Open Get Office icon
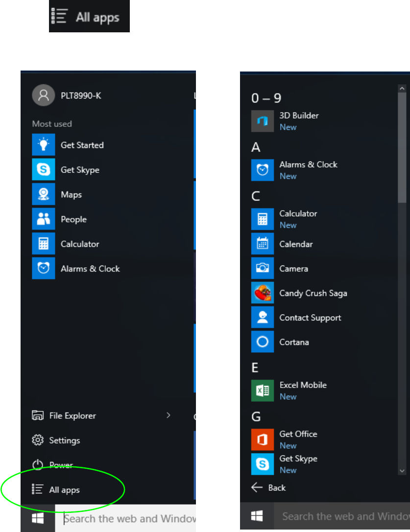This screenshot has width=410, height=532. (x=263, y=440)
